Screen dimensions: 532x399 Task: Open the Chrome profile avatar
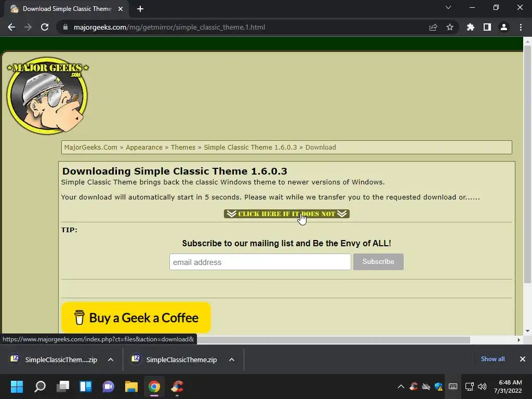pyautogui.click(x=504, y=27)
